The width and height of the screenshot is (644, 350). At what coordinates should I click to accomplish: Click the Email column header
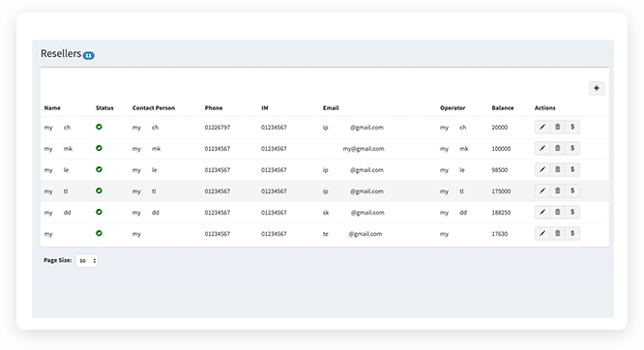coord(331,108)
